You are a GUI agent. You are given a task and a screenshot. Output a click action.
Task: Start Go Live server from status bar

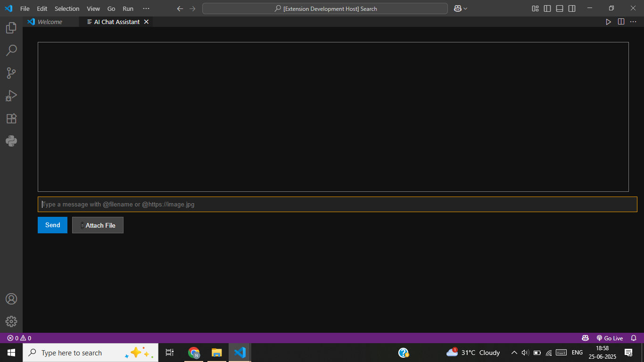(611, 338)
